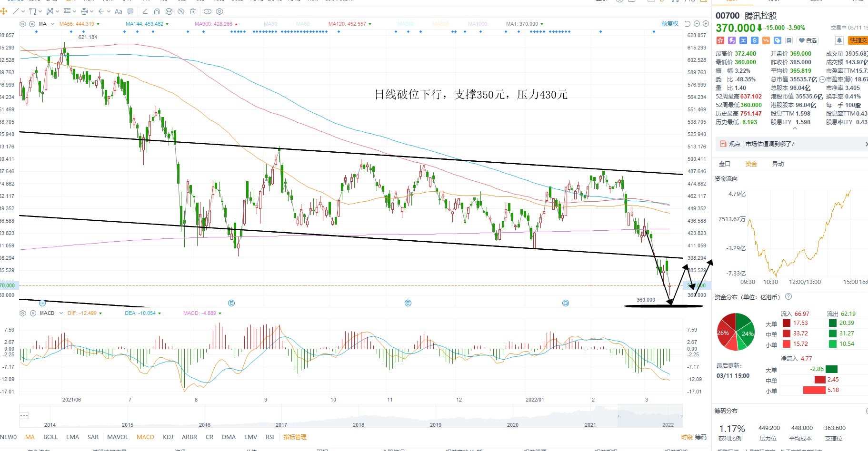This screenshot has height=451, width=868.
Task: Select the trend line drawing tool
Action: [16, 11]
